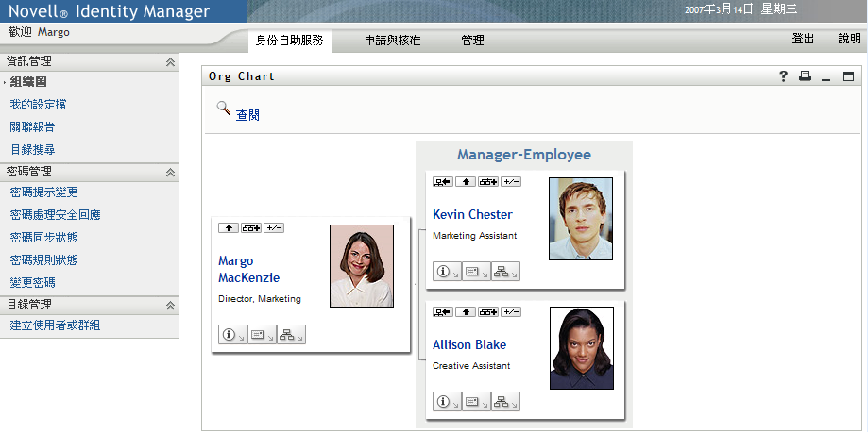868x434 pixels.
Task: Make Kevin Chester the new root entity
Action: pos(443,182)
